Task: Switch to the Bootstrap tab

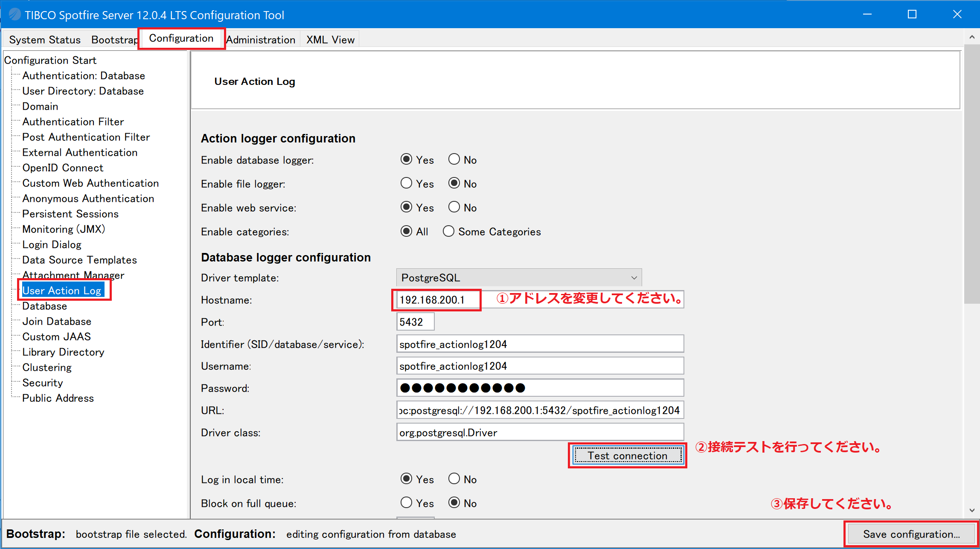Action: (x=115, y=40)
